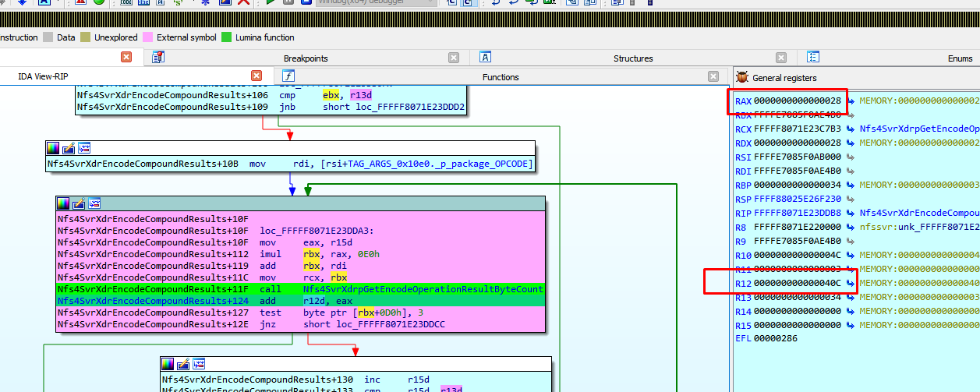The height and width of the screenshot is (392, 980).
Task: Click the Breakpoints tab icon
Action: tap(158, 57)
